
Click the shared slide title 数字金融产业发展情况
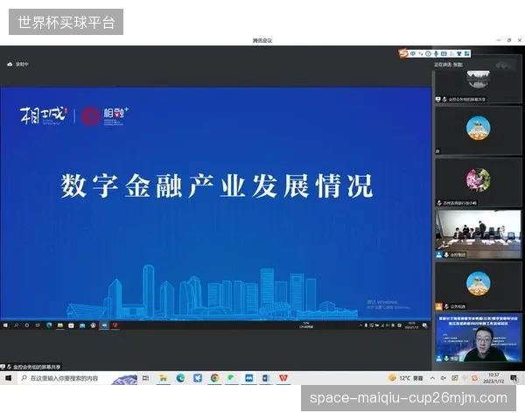pos(216,185)
